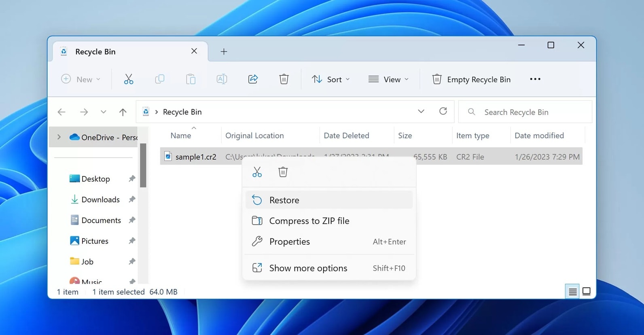Sort by Size column header
Viewport: 644px width, 335px height.
click(x=405, y=136)
